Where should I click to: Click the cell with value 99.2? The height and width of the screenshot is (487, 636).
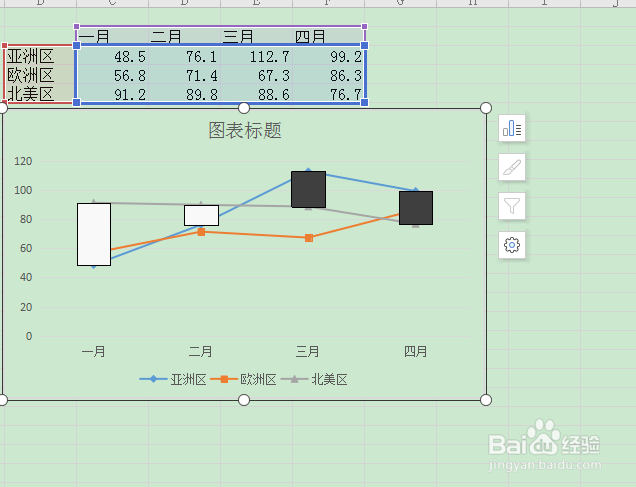tap(329, 56)
